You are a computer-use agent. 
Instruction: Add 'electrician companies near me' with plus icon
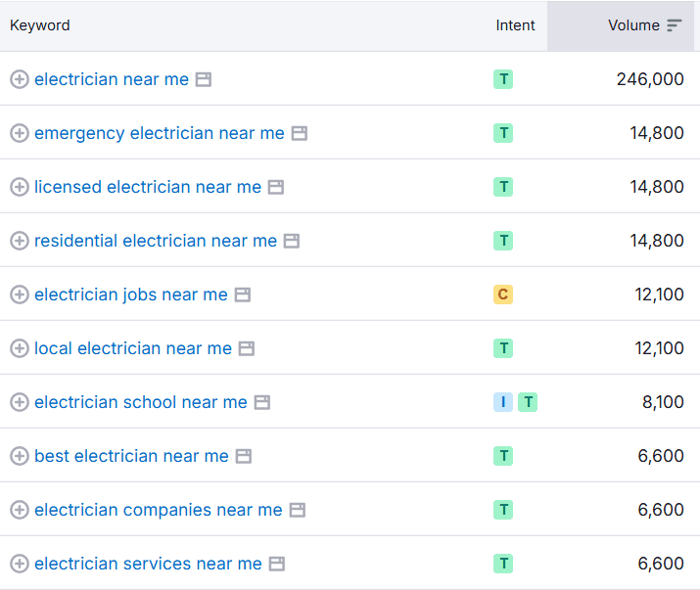pos(20,510)
